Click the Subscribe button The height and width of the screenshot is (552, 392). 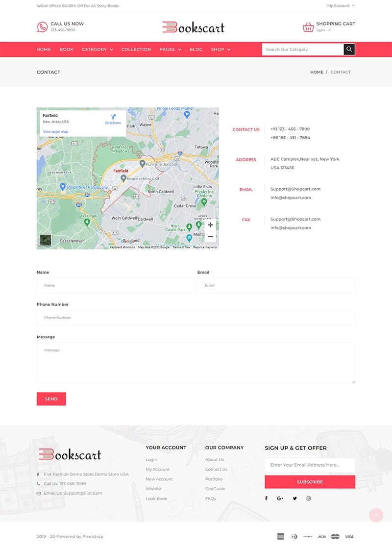click(310, 482)
